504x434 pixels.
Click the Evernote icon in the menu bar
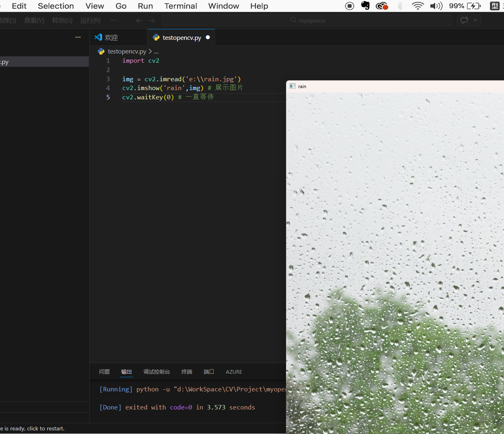coord(365,6)
